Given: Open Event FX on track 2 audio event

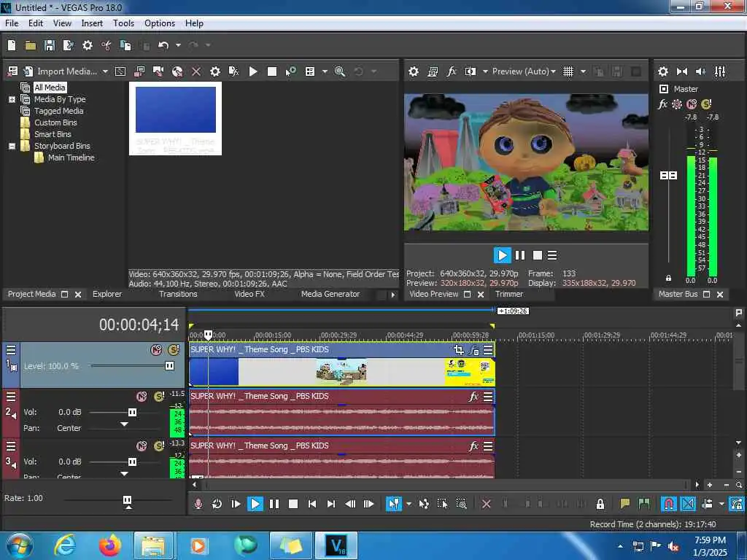Looking at the screenshot, I should (x=473, y=397).
